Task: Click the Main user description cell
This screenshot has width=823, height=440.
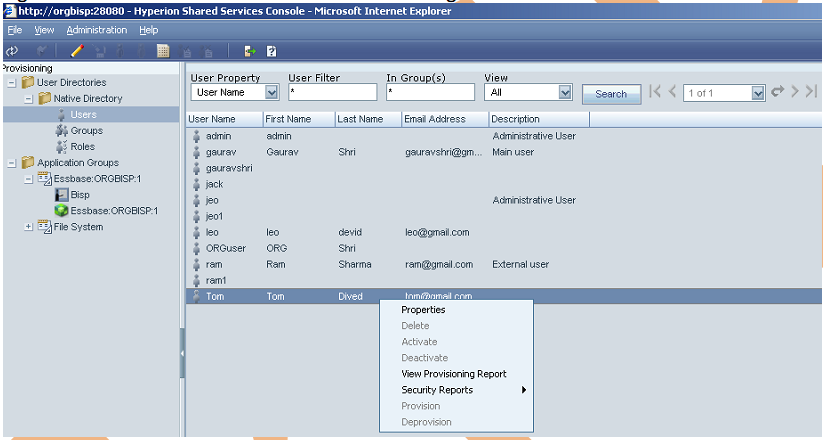Action: coord(513,152)
